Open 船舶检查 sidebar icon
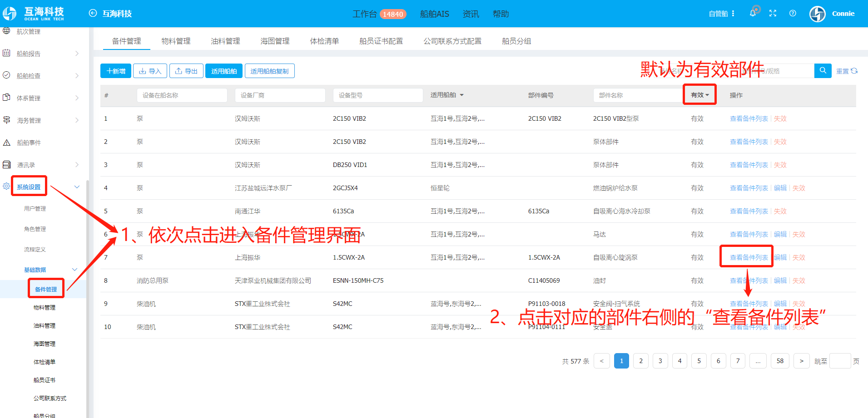The width and height of the screenshot is (868, 418). tap(6, 75)
